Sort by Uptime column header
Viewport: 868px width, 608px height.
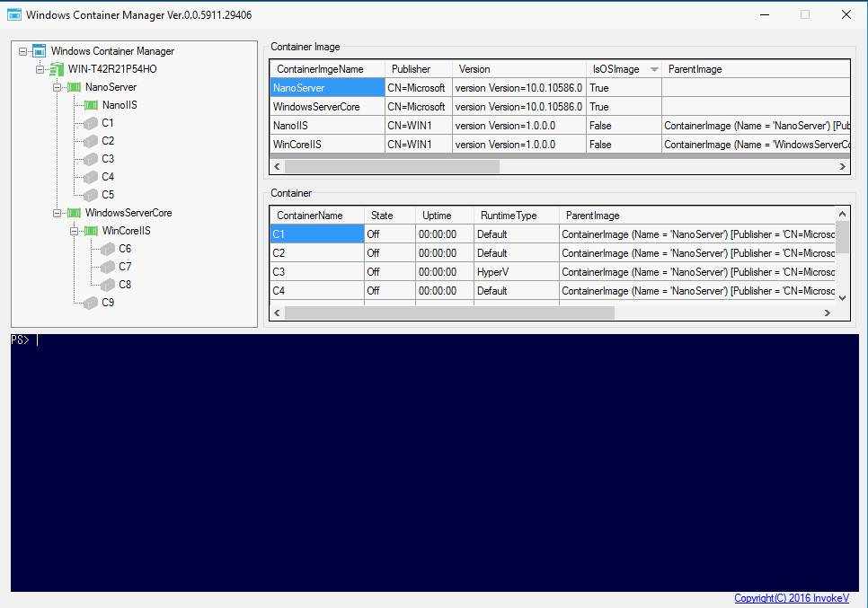click(445, 216)
